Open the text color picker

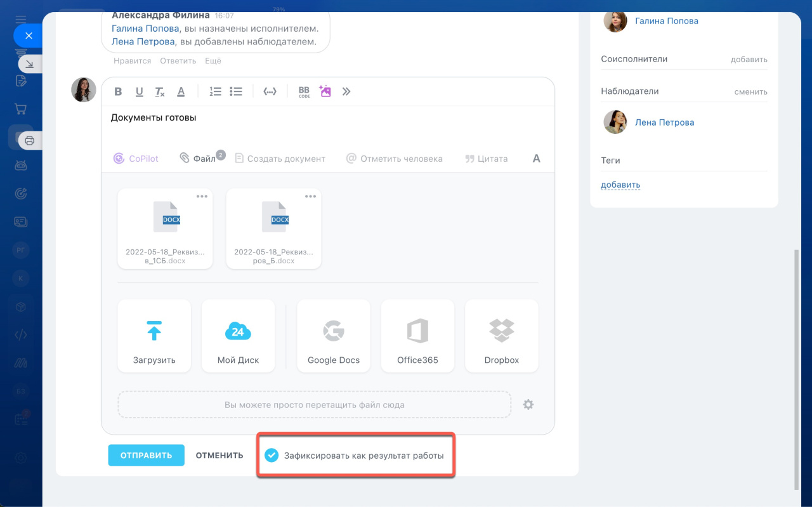181,91
